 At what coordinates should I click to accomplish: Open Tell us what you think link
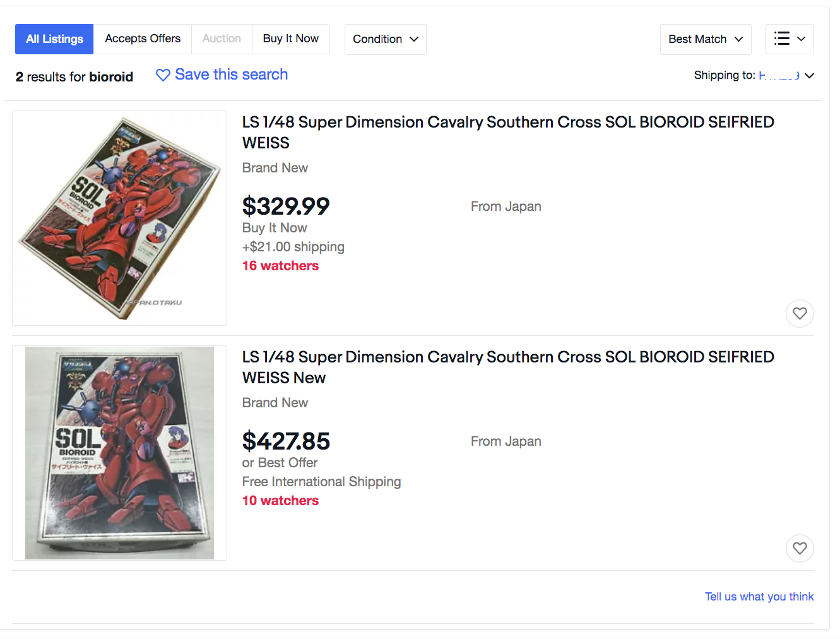[759, 597]
